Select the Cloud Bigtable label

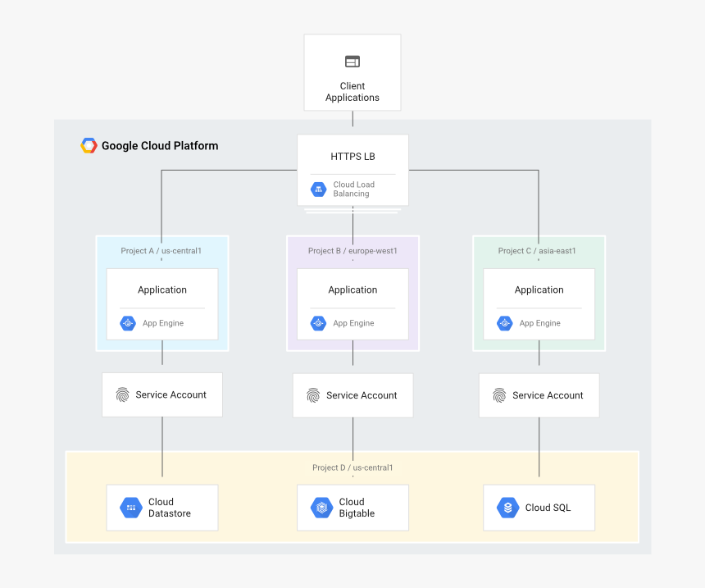pos(357,508)
